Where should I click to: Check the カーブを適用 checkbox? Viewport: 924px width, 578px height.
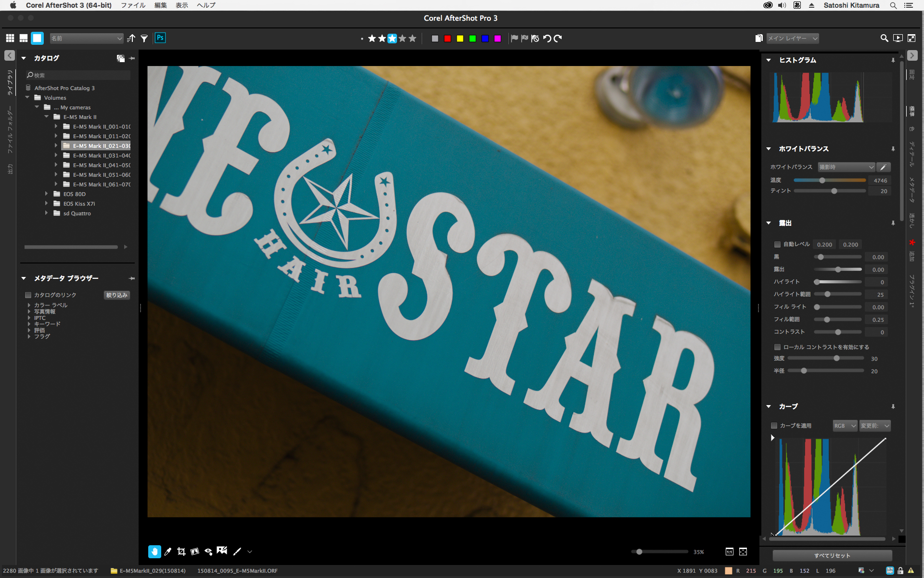pos(774,426)
